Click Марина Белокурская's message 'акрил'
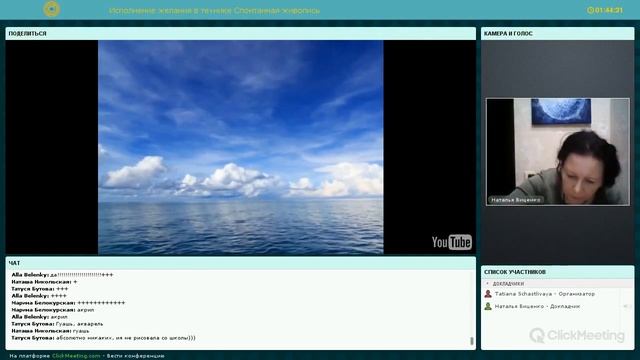 pos(53,310)
